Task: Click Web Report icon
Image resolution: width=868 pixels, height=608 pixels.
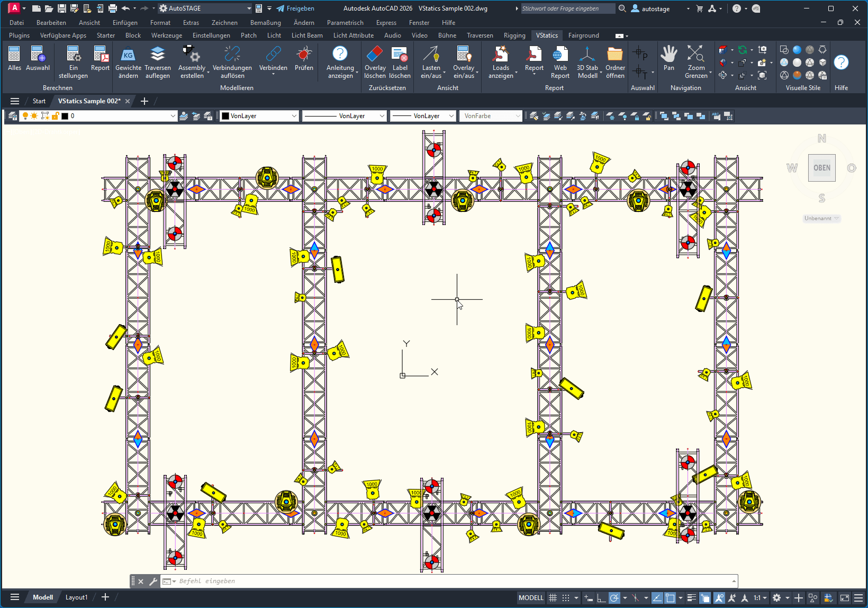Action: [x=560, y=54]
